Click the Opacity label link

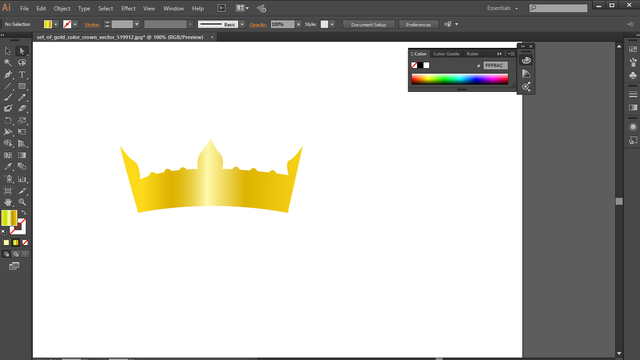click(x=258, y=24)
